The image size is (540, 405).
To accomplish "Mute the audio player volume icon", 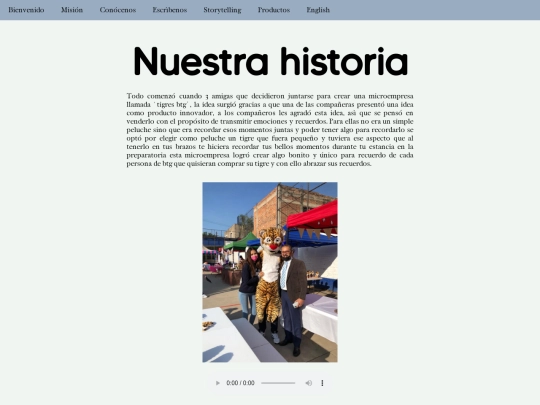I will (309, 383).
